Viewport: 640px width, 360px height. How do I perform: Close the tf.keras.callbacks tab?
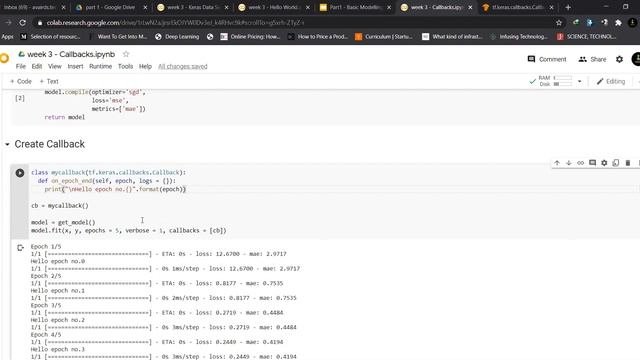click(x=551, y=7)
